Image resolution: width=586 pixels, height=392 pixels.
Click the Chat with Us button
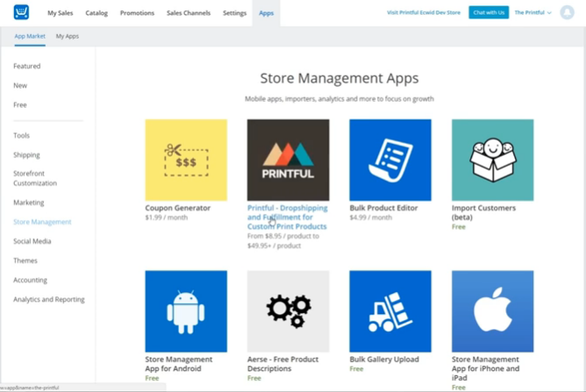pos(489,12)
